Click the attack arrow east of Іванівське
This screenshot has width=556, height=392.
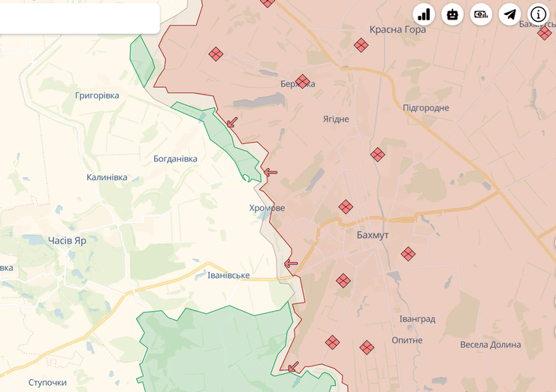click(291, 264)
